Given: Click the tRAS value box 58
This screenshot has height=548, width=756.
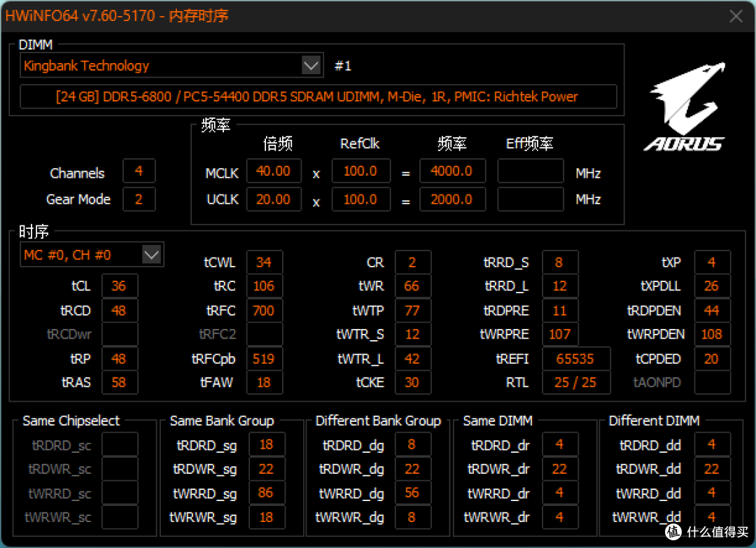Looking at the screenshot, I should (119, 383).
